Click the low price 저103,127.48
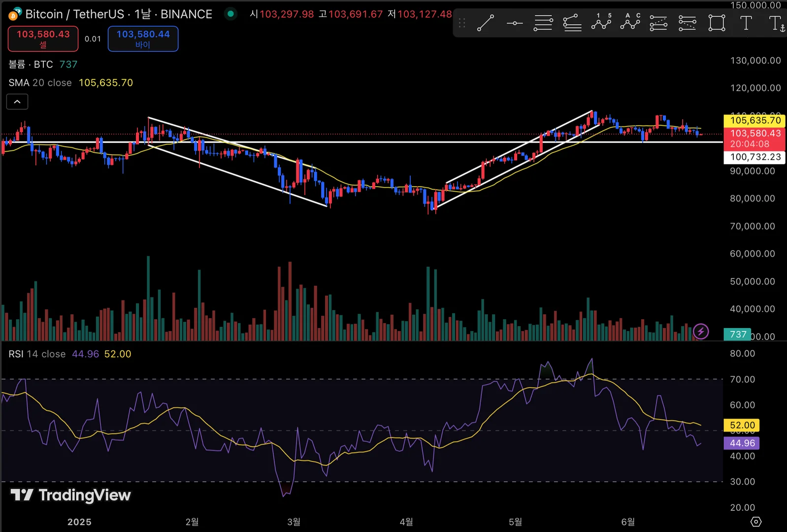Viewport: 787px width, 532px height. coord(420,14)
